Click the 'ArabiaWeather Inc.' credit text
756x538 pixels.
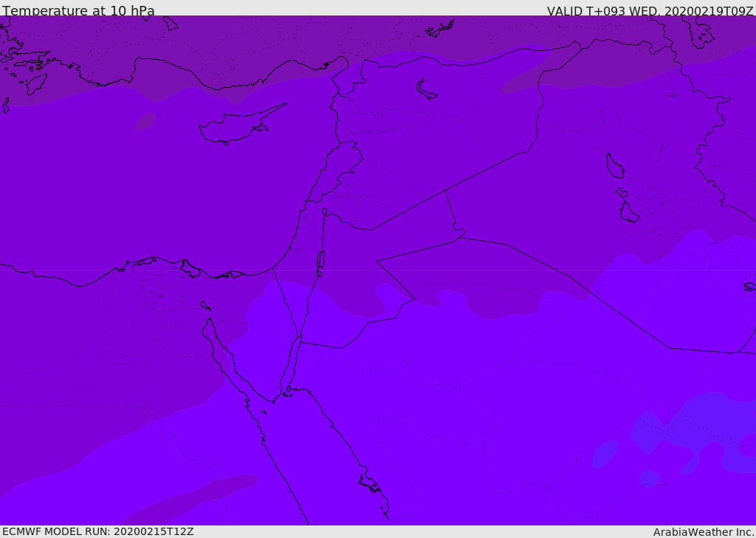coord(704,532)
